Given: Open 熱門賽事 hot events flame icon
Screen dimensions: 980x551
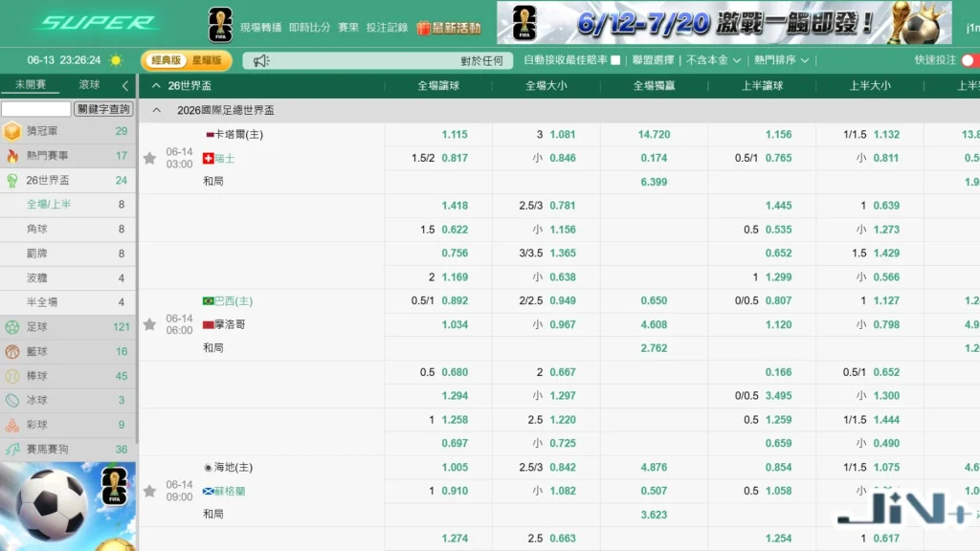Looking at the screenshot, I should click(11, 156).
